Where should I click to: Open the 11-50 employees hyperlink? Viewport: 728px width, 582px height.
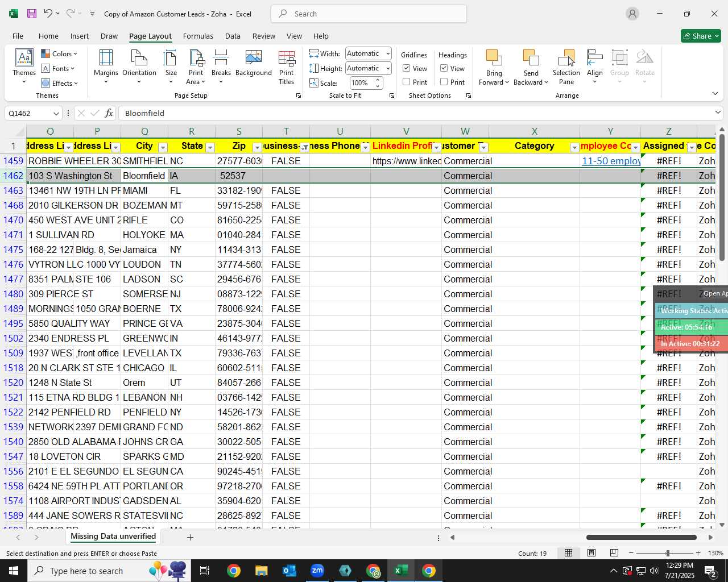point(611,161)
